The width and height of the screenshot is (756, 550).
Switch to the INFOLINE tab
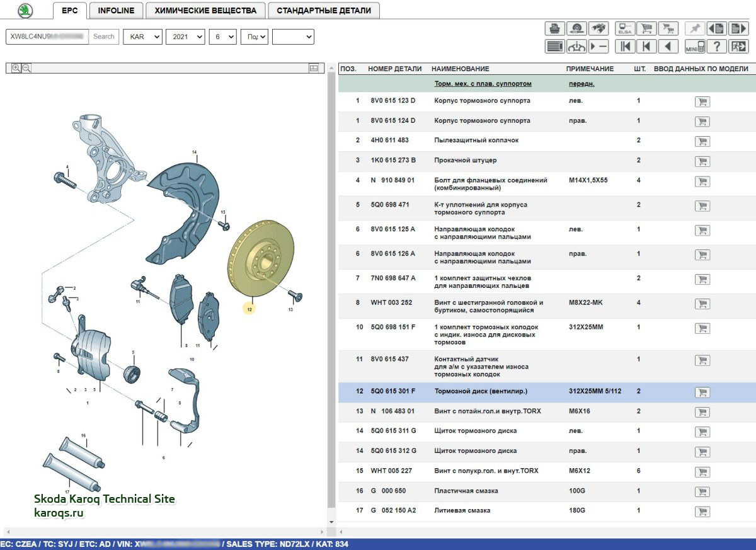(x=116, y=10)
